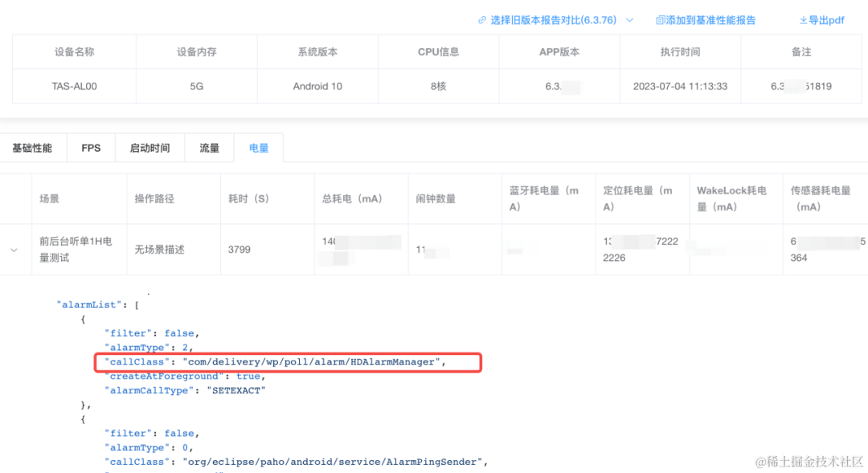
Task: Switch to the 基础性能 tab
Action: 32,149
